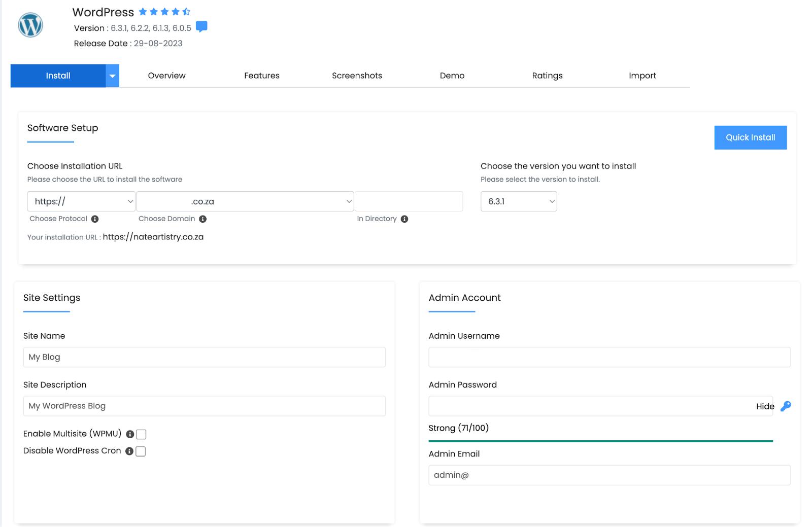The width and height of the screenshot is (812, 527).
Task: Click the Admin Account heading
Action: click(465, 298)
